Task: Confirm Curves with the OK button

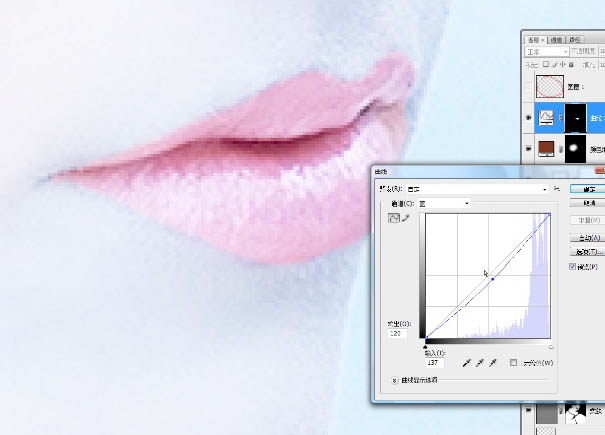Action: coord(588,189)
